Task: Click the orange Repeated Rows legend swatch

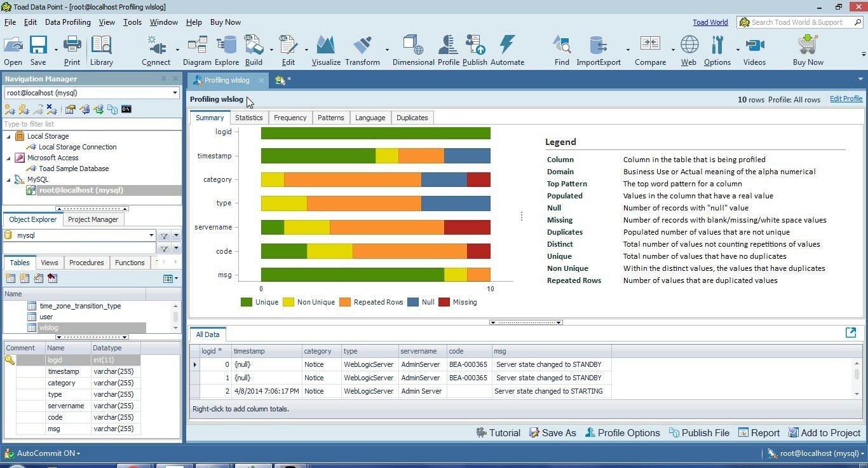Action: point(346,302)
